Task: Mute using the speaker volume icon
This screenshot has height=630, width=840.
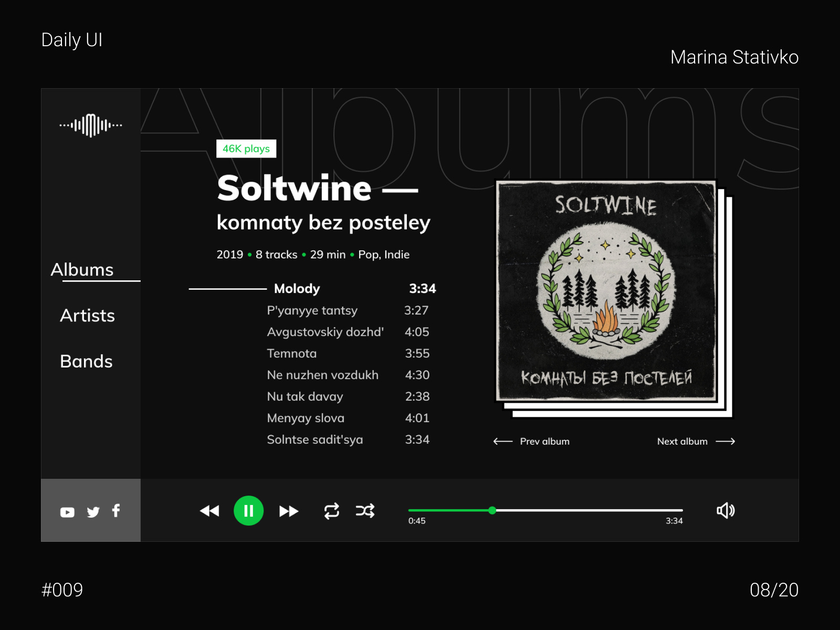Action: coord(726,510)
